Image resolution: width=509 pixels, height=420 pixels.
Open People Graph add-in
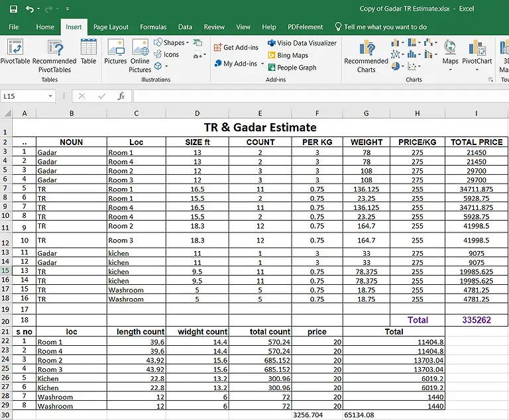292,68
